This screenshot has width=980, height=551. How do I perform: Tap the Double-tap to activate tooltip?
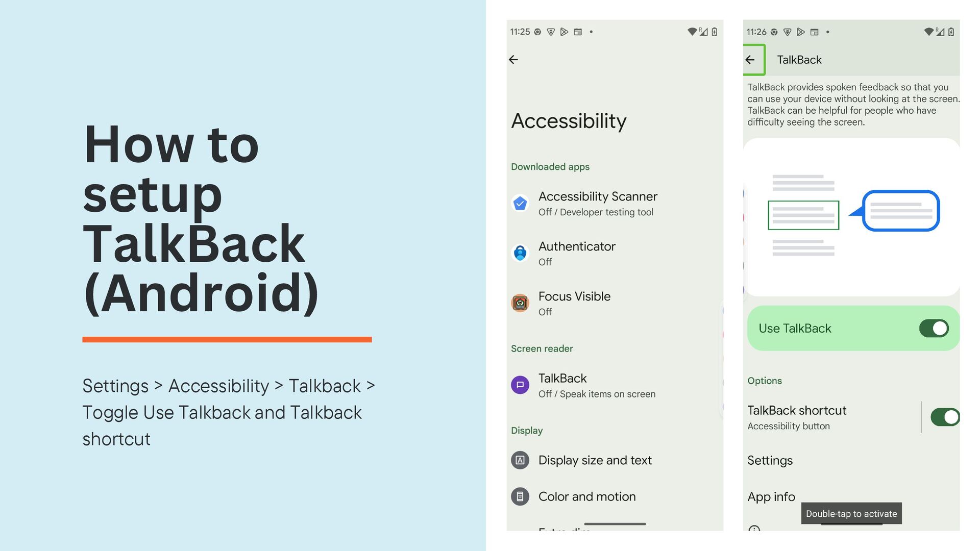(x=851, y=514)
